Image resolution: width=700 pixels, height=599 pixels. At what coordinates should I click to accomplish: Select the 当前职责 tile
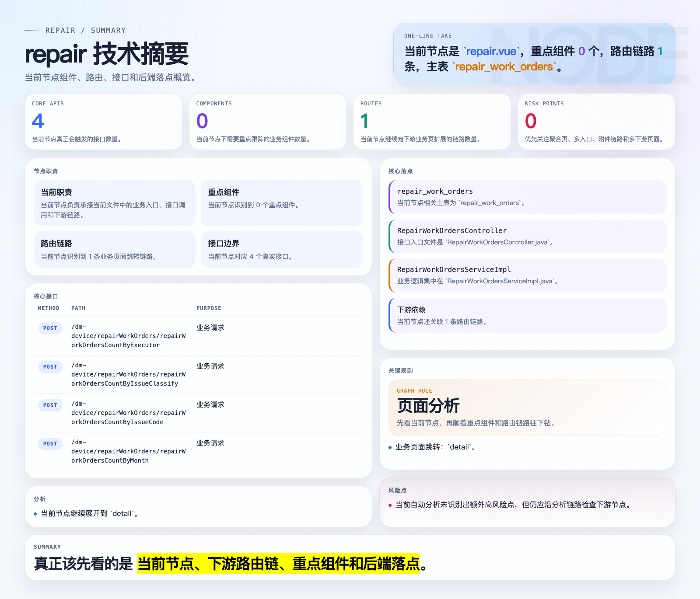(x=115, y=203)
